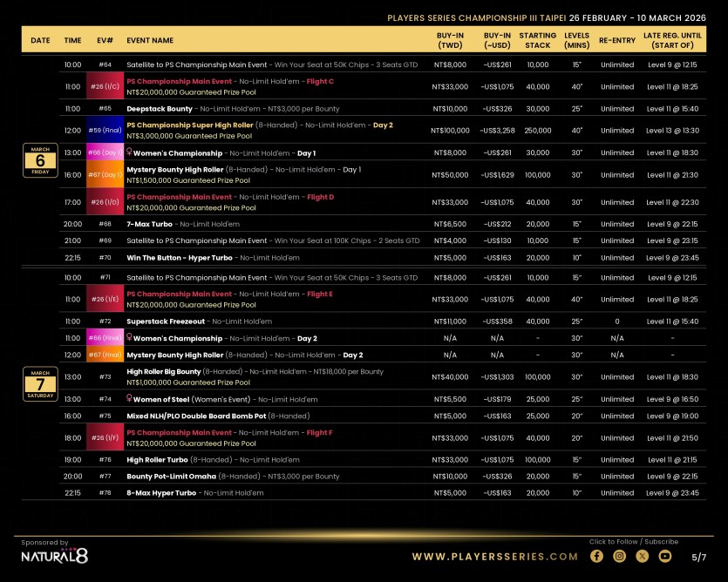This screenshot has width=728, height=582.
Task: Visit the www.playersseries.com link
Action: [494, 557]
